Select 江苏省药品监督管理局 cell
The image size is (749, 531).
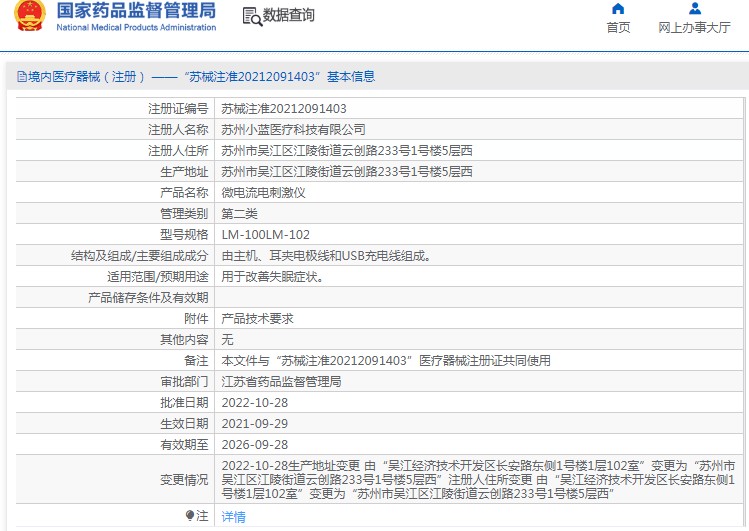tap(281, 382)
